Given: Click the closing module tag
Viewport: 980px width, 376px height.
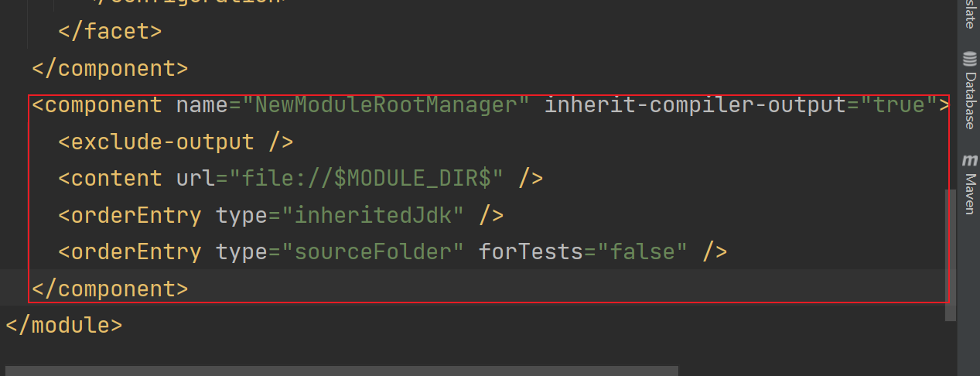Looking at the screenshot, I should click(63, 325).
